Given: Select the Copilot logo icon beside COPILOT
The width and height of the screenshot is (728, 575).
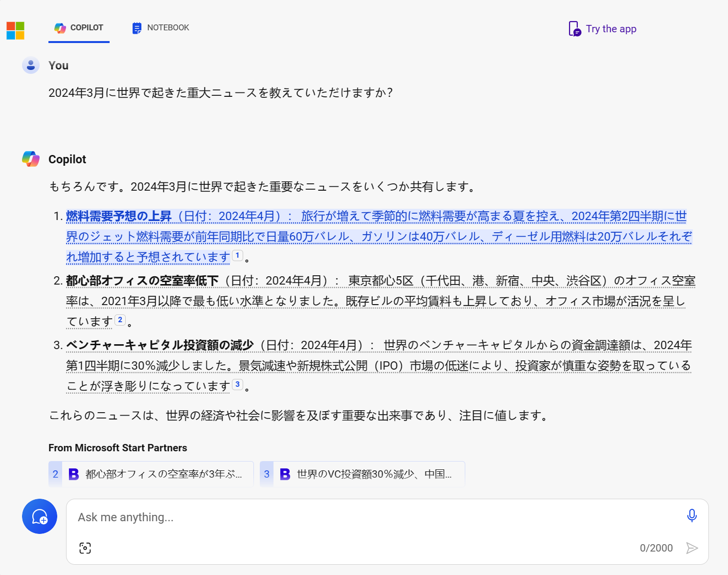Looking at the screenshot, I should [x=61, y=28].
